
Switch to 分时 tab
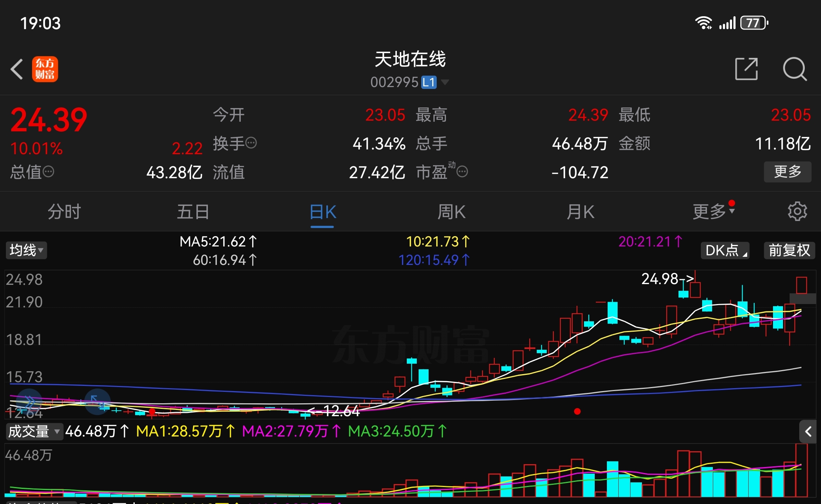tap(64, 212)
